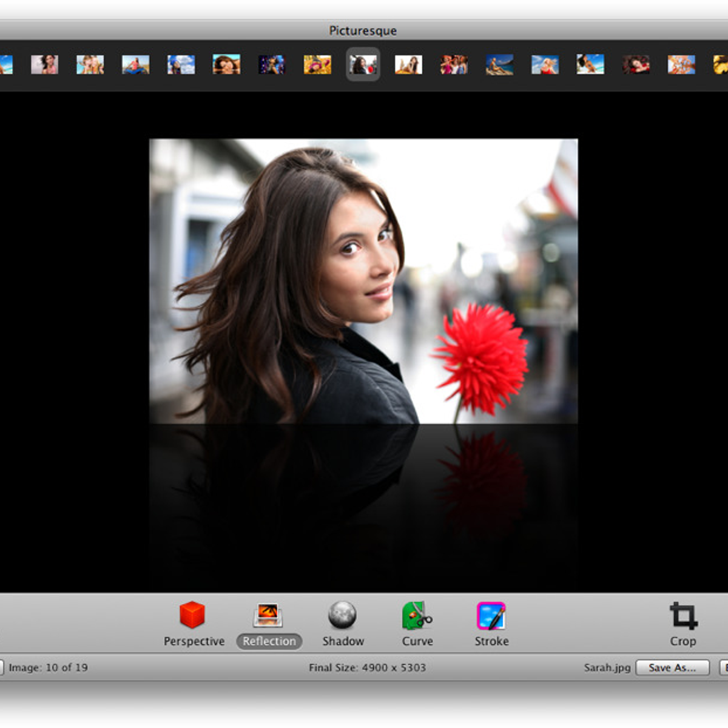728x728 pixels.
Task: Pick the dark purple thumbnail in the filmstrip
Action: point(272,64)
